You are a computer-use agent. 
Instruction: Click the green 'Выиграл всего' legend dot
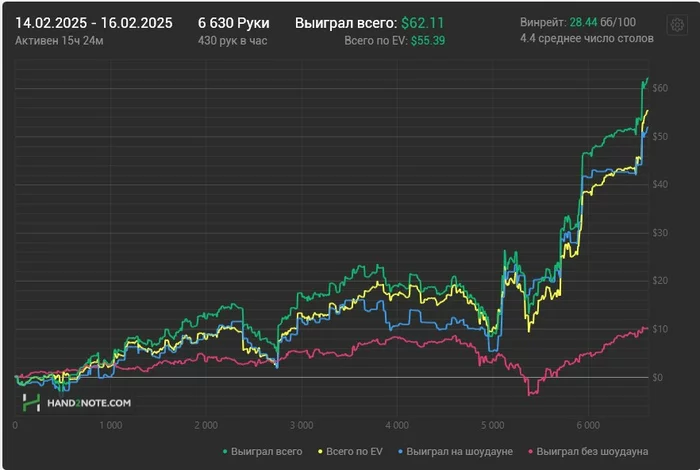point(224,452)
